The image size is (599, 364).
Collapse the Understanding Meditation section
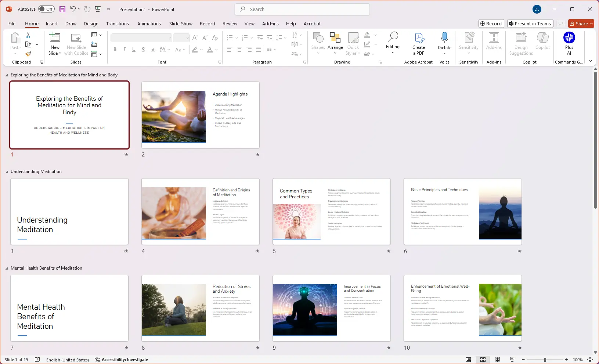click(x=7, y=172)
